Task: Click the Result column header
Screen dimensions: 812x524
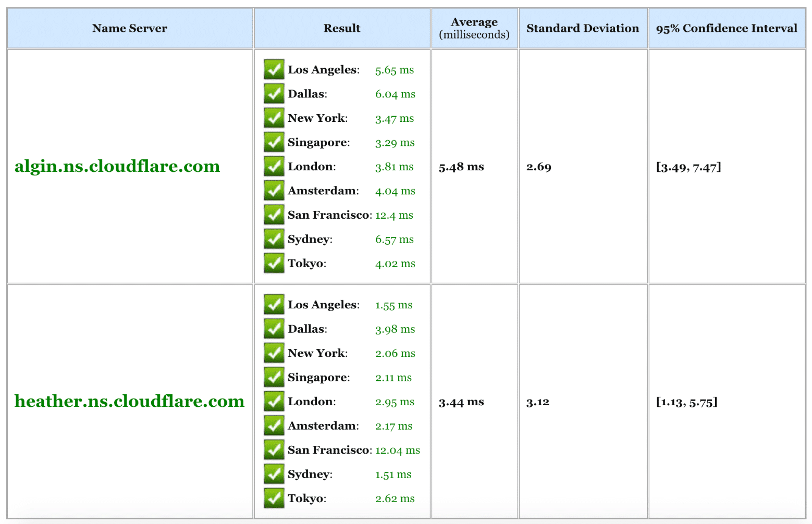Action: 341,28
